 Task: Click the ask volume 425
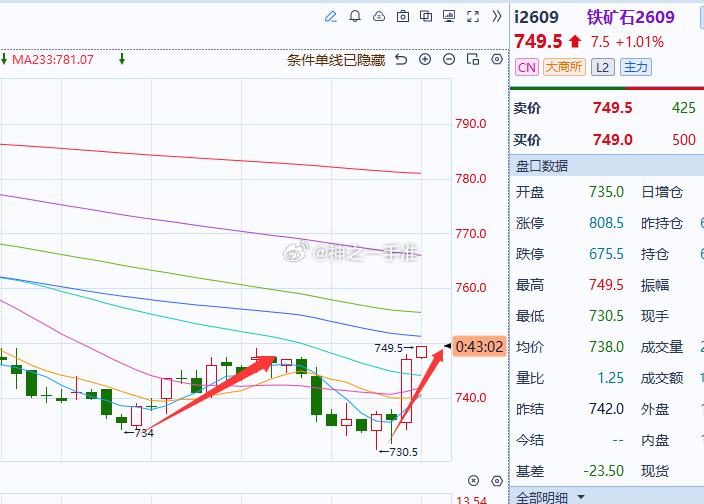(683, 108)
